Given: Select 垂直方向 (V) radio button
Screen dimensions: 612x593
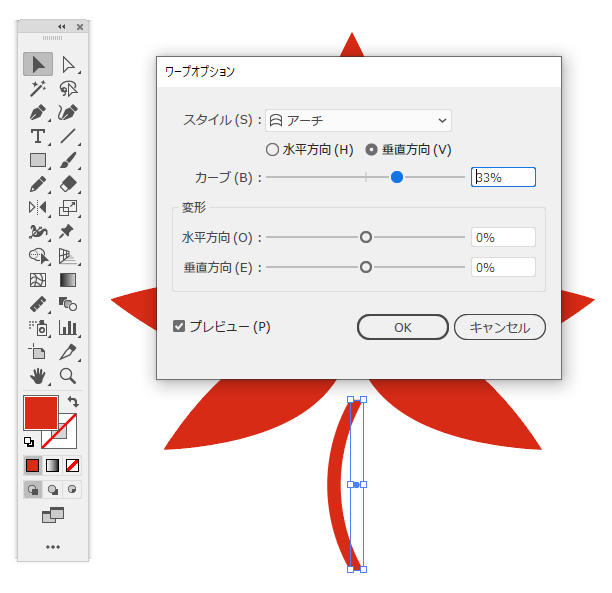Looking at the screenshot, I should pos(371,150).
